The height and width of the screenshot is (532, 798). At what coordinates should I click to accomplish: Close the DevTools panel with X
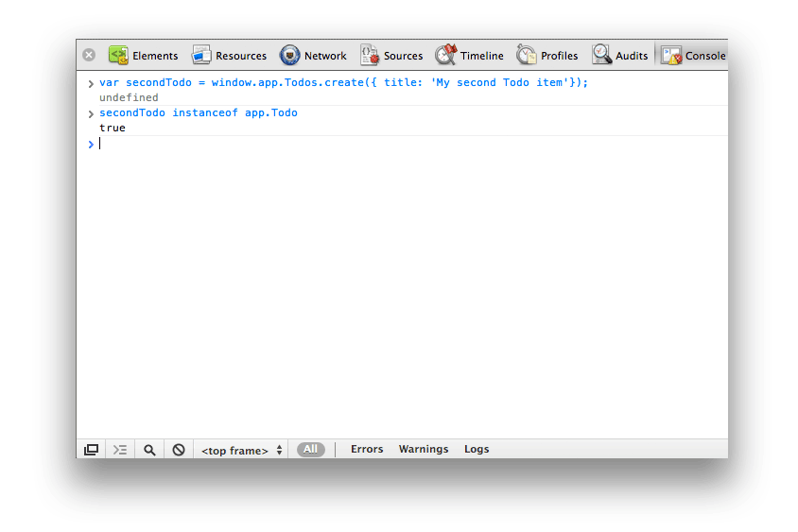(89, 55)
